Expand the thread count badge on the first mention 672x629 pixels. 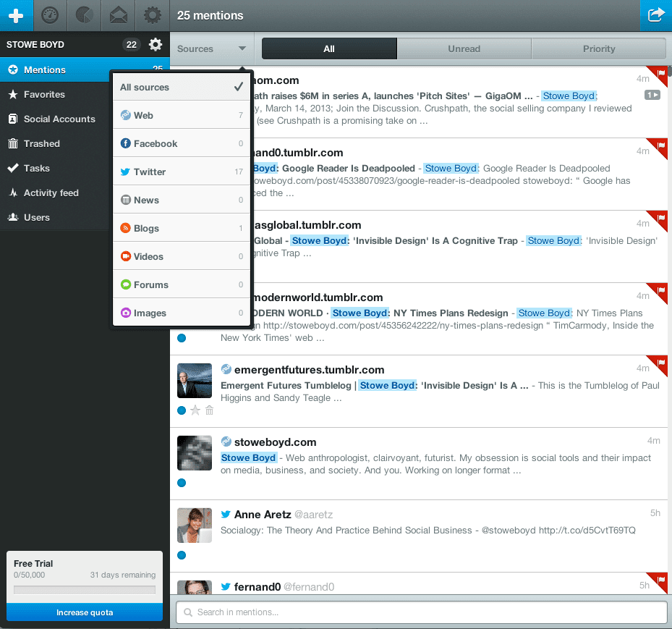[652, 95]
